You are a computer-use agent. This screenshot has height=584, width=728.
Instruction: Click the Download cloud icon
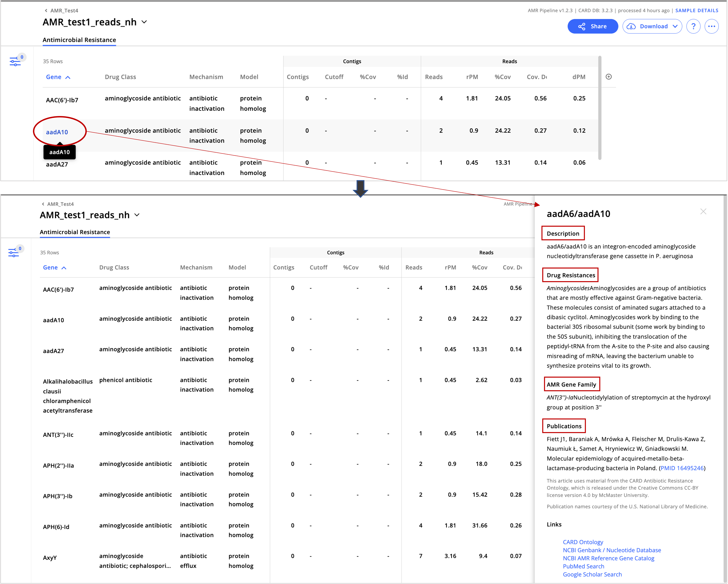(x=631, y=26)
